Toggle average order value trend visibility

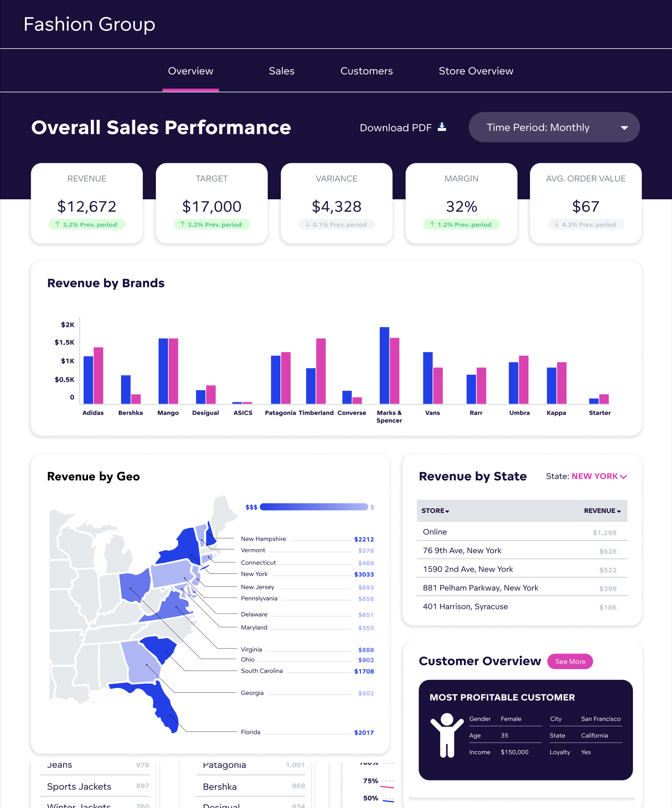[x=586, y=224]
